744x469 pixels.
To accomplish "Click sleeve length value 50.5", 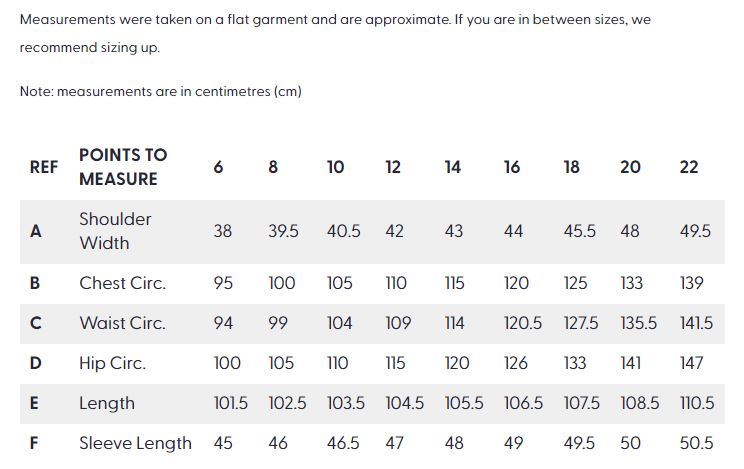I will tap(696, 443).
